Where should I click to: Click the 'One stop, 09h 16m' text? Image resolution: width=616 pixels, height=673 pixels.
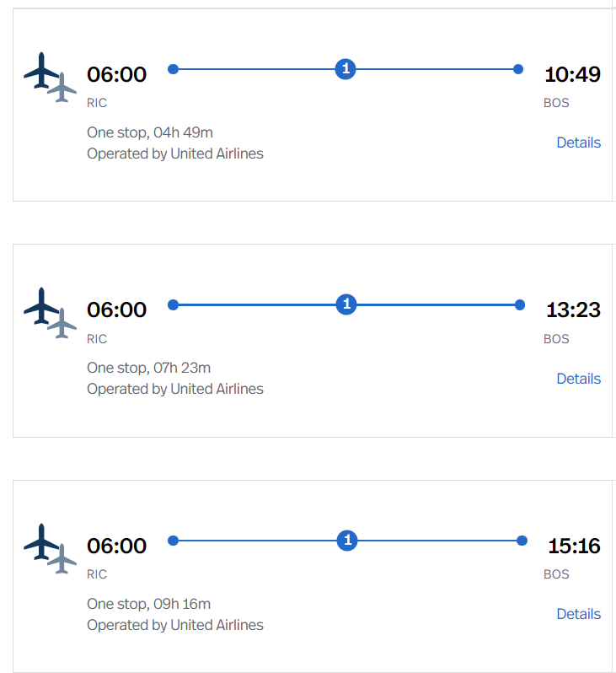point(149,604)
